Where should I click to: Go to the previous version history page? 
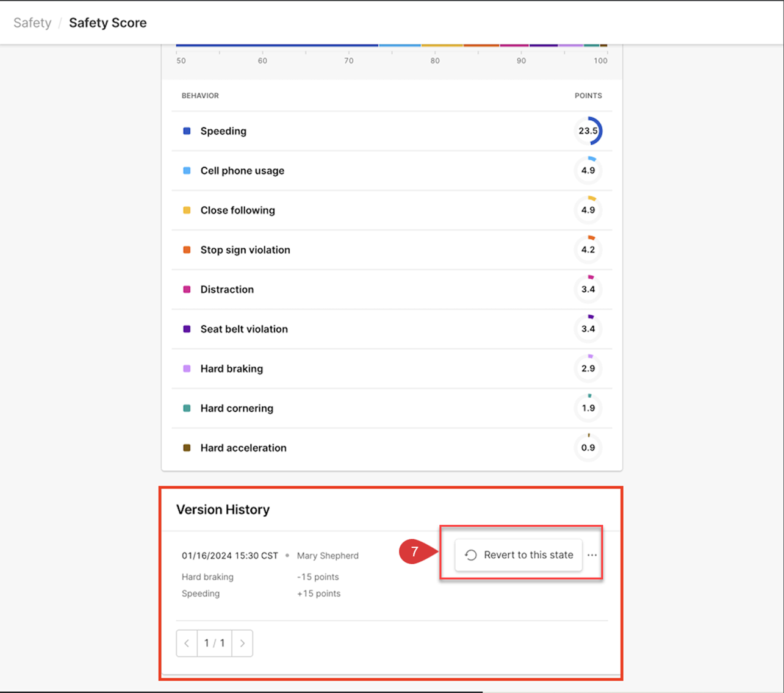click(187, 643)
